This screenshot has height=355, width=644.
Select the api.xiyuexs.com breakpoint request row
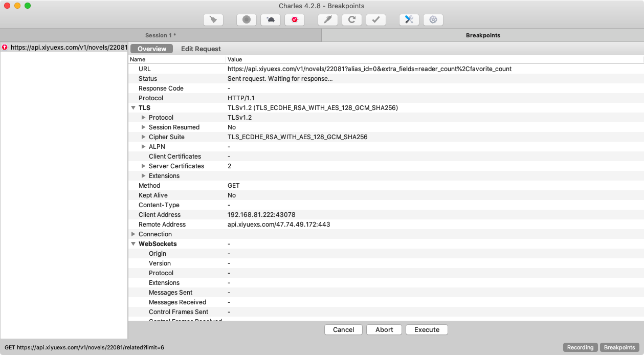click(64, 47)
